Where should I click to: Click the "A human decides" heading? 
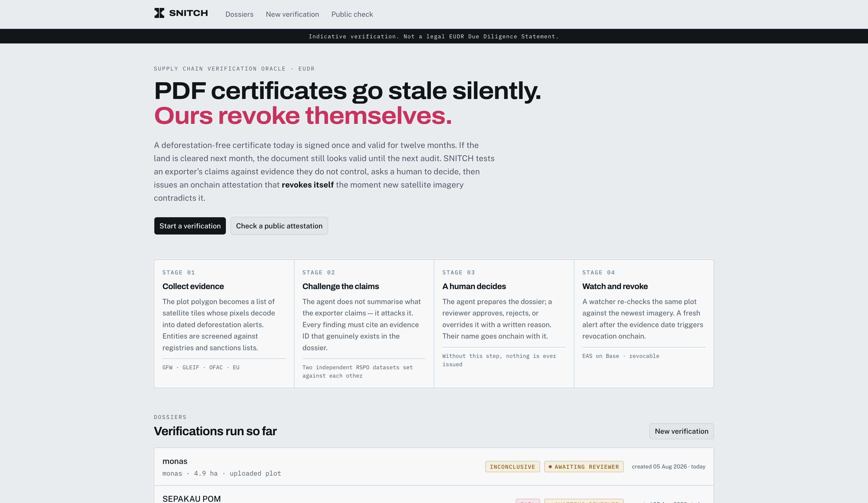[x=474, y=286]
